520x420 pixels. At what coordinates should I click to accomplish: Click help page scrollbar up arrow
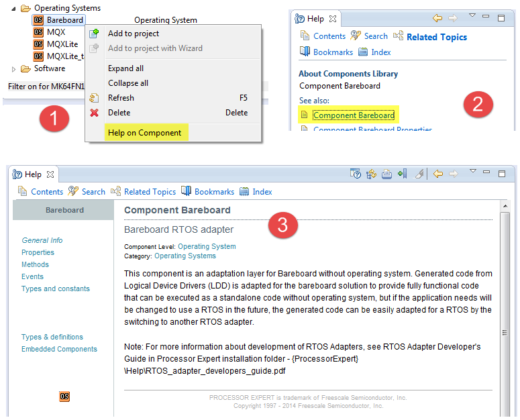(x=505, y=207)
